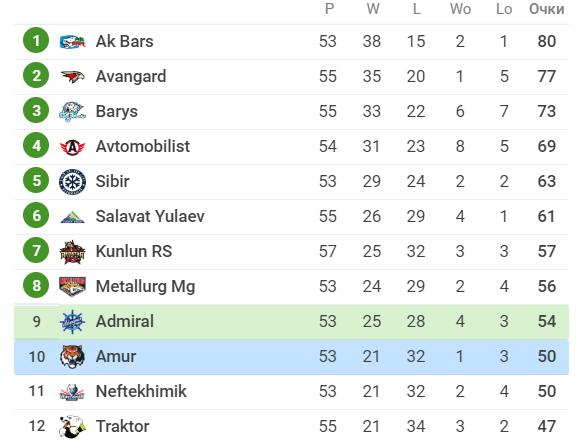Click the Ak Bars team logo
The width and height of the screenshot is (582, 444).
point(72,42)
